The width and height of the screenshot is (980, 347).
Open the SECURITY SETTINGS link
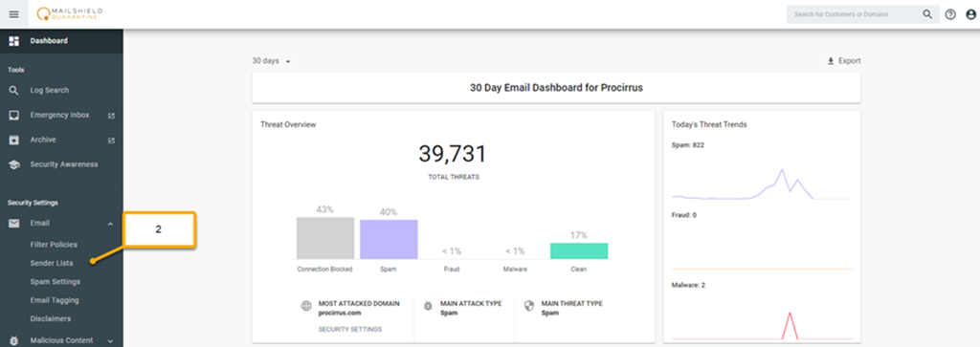tap(350, 329)
